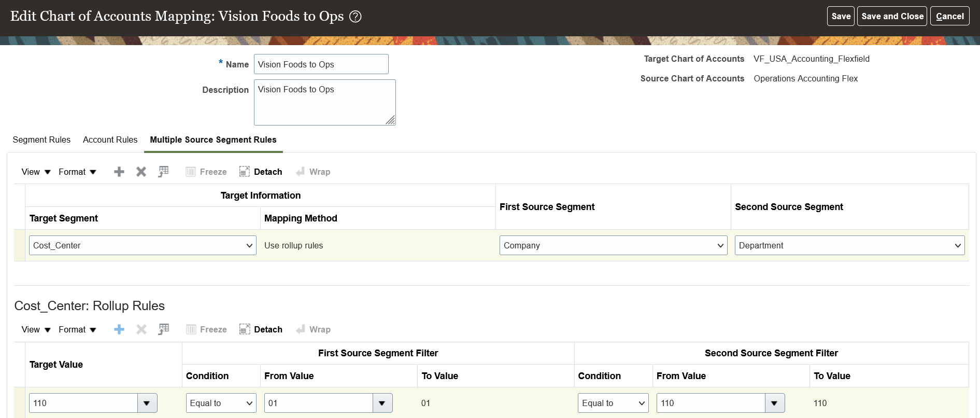This screenshot has height=418, width=980.
Task: Click the help icon beside the page title
Action: click(356, 17)
